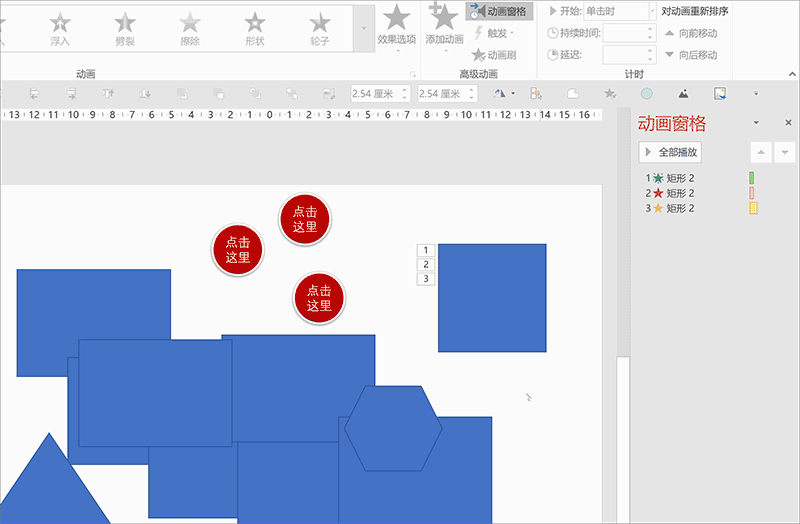
Task: Select the 形状 (Shape) animation effect
Action: click(x=255, y=28)
